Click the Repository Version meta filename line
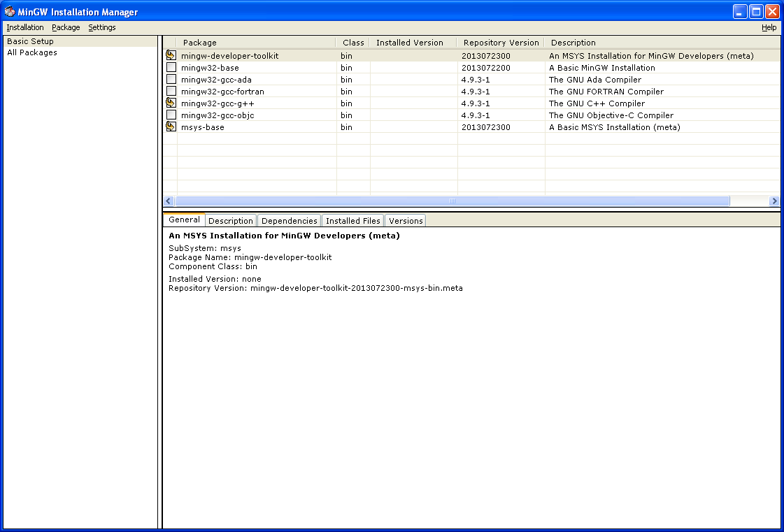The width and height of the screenshot is (784, 532). (x=315, y=288)
